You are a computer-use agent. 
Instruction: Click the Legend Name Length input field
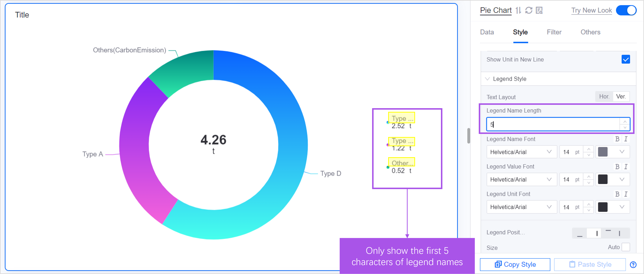(x=553, y=124)
